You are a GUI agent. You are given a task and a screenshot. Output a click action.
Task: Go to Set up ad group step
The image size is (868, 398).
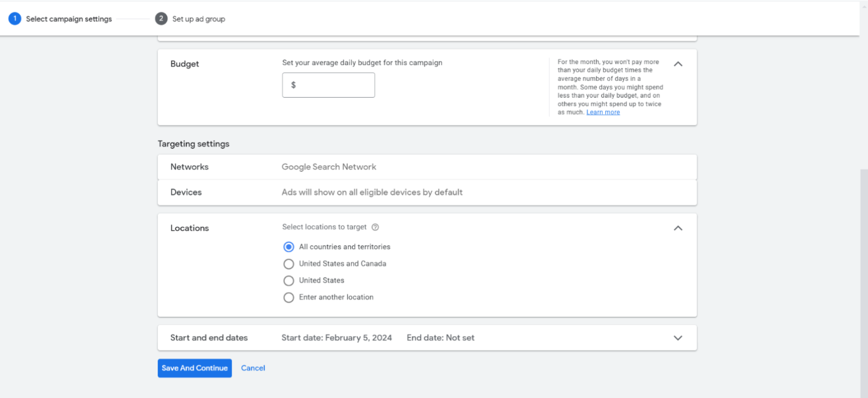[198, 19]
